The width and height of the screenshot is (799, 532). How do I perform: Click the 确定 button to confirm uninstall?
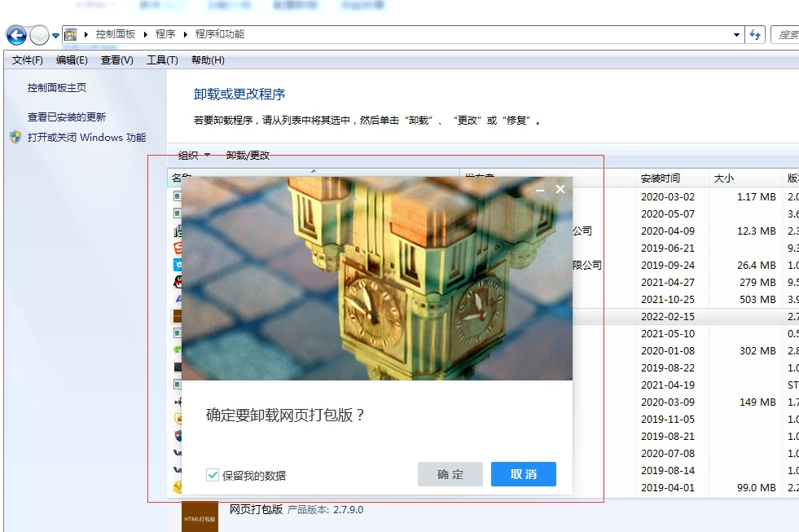coord(450,474)
